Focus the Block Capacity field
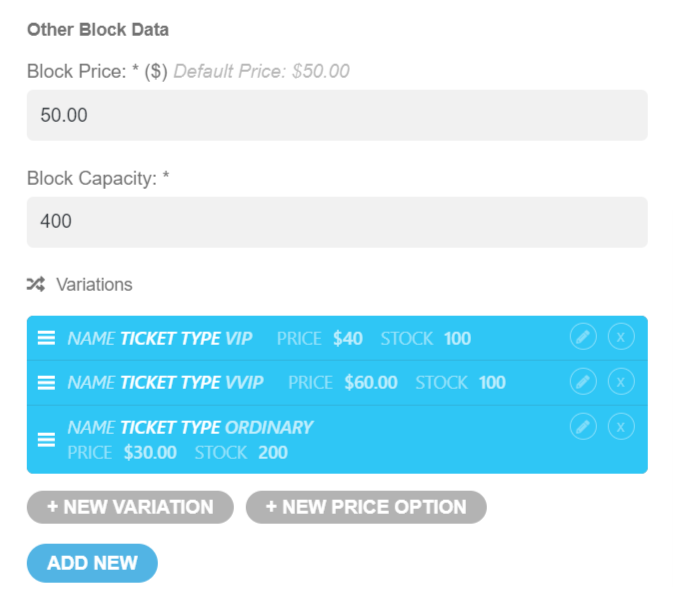This screenshot has width=673, height=612. [x=337, y=222]
